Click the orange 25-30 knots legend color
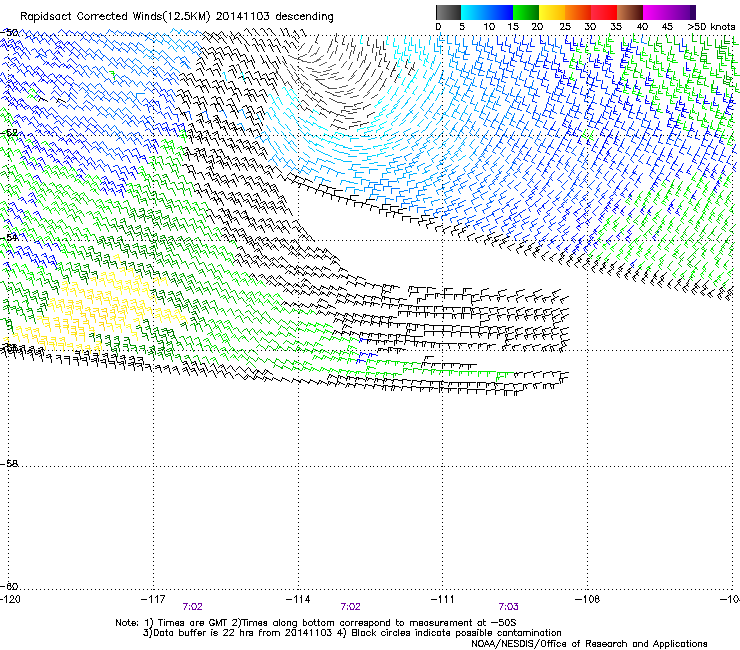 click(x=578, y=12)
